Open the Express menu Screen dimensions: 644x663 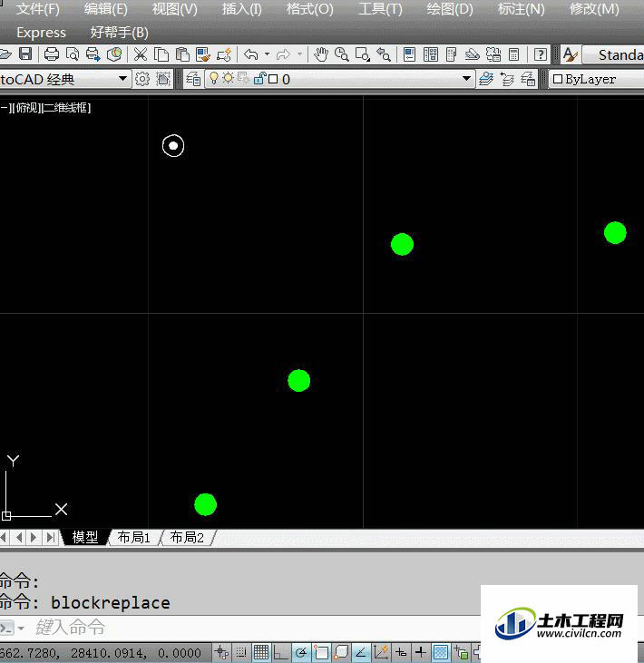[41, 33]
